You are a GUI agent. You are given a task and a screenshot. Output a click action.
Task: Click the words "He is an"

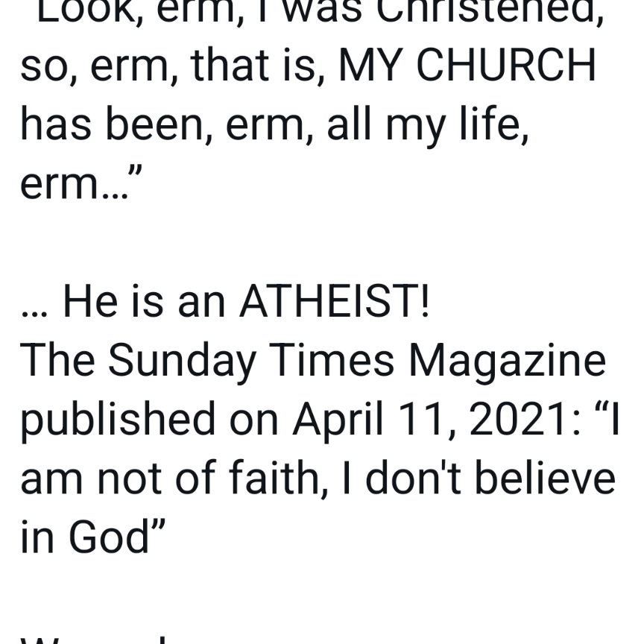pyautogui.click(x=144, y=301)
